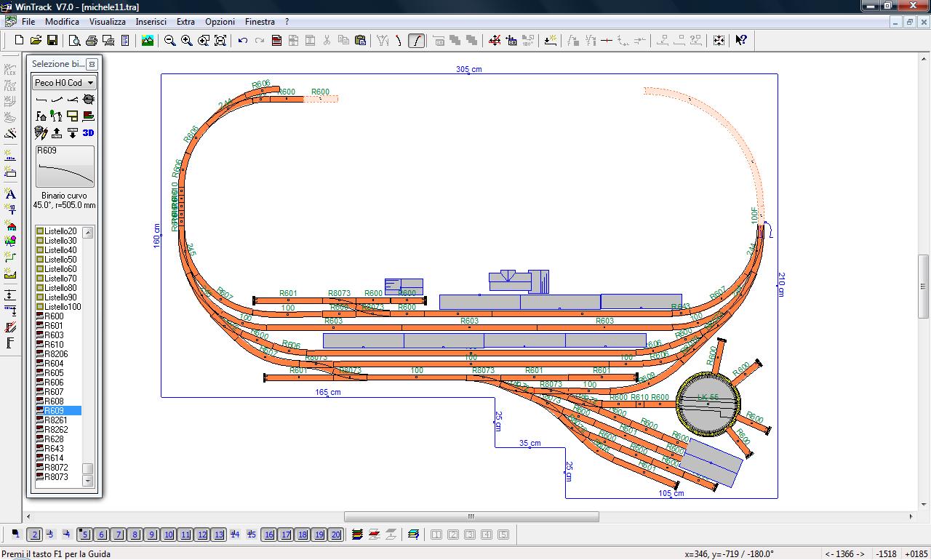Select R8206 in the parts list
931x560 pixels.
(x=52, y=354)
